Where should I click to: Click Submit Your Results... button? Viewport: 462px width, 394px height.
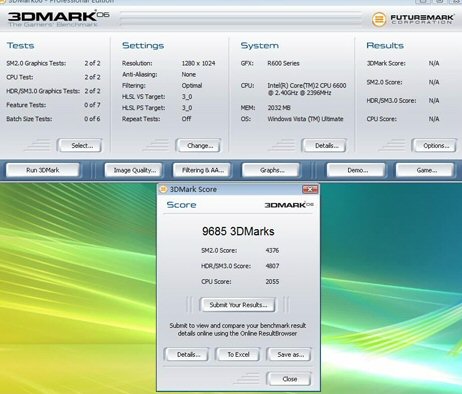(x=238, y=305)
